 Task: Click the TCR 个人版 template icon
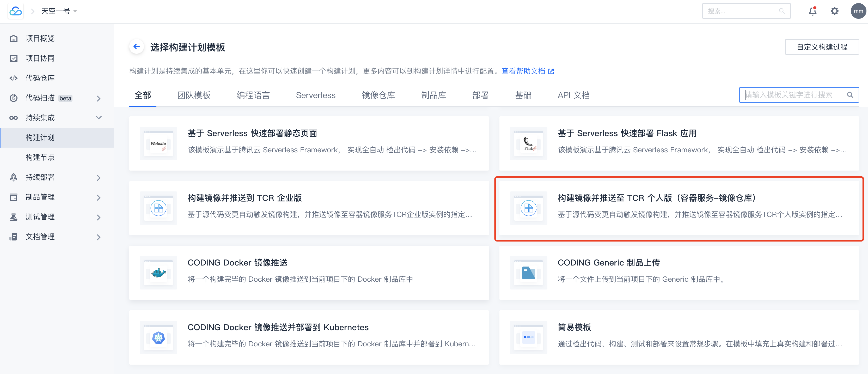point(528,208)
